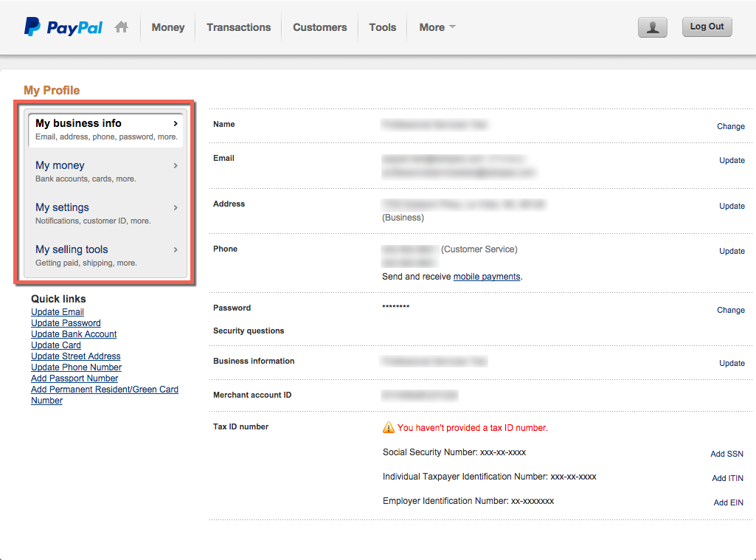Click the PayPal logo
The height and width of the screenshot is (560, 756).
tap(63, 27)
